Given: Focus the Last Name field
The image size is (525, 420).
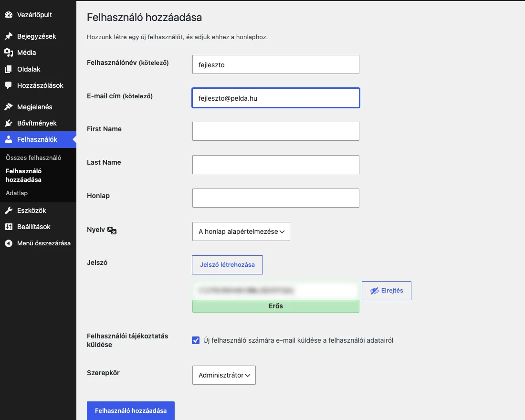Looking at the screenshot, I should (276, 165).
